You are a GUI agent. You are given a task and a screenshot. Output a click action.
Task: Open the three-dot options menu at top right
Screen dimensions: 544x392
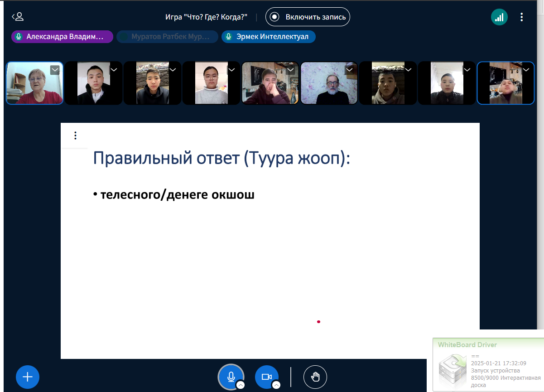coord(522,17)
